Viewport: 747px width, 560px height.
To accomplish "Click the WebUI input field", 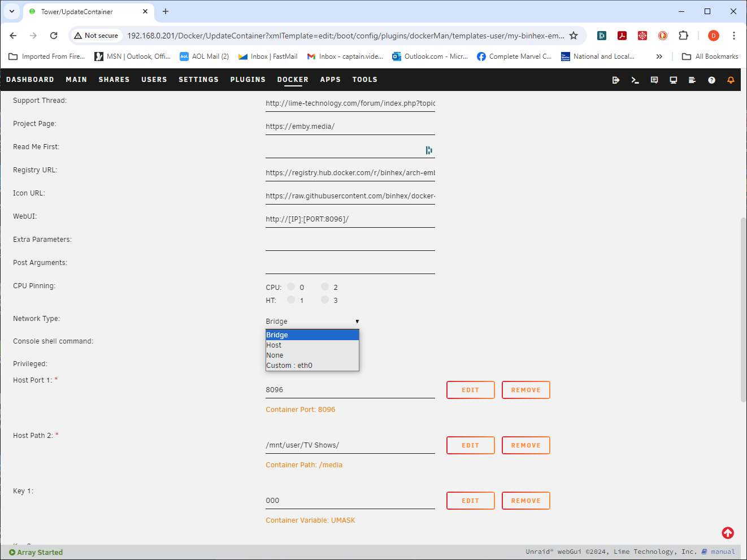I will 350,219.
